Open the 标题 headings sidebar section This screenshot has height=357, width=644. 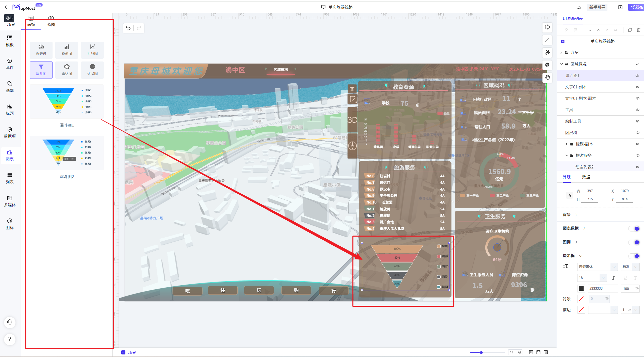10,110
